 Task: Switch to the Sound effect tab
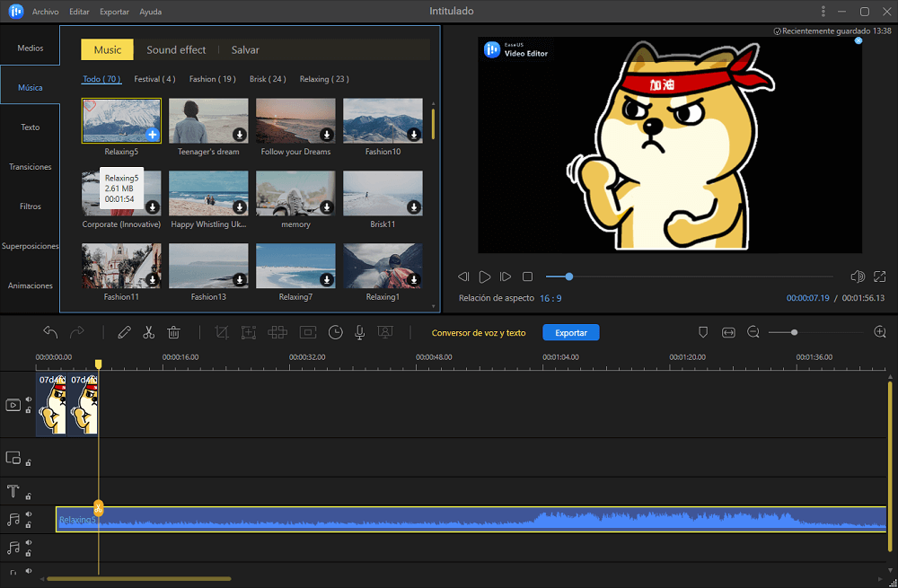click(x=176, y=50)
